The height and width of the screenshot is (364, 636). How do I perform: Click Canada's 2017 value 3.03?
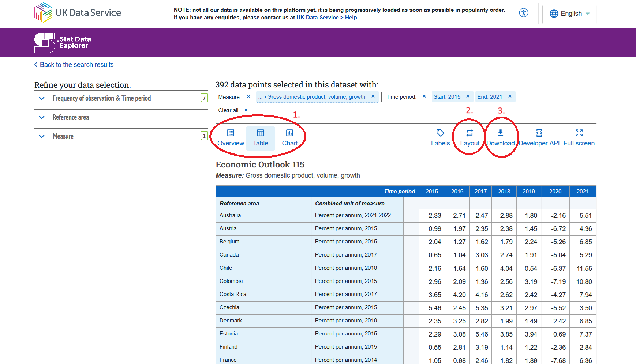[482, 255]
